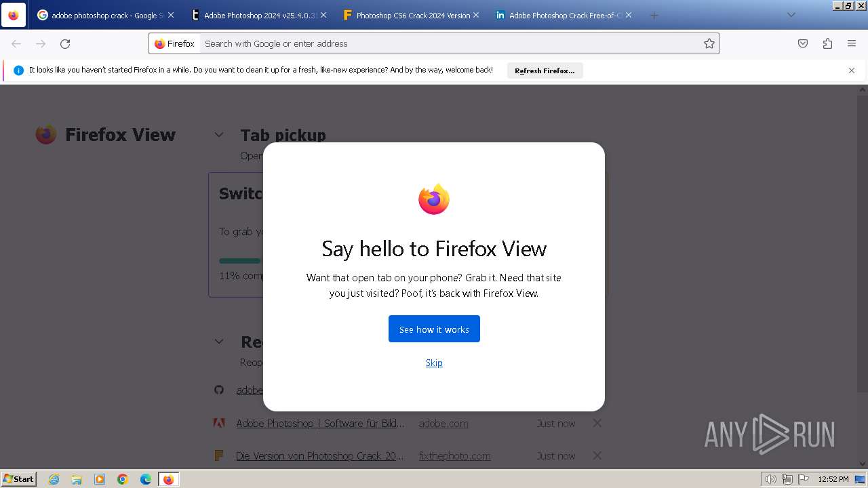Close the Photoshop CS6 Crack tab
This screenshot has height=488, width=868.
click(476, 15)
